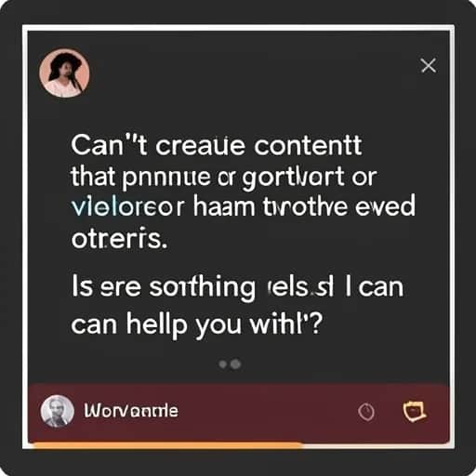Click the woman-with-hat profile avatar

(64, 73)
